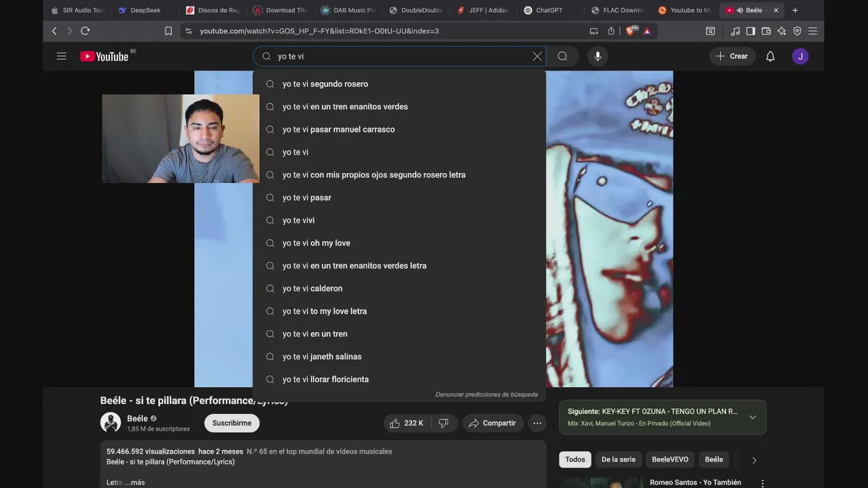Click the Compartir share button
Screen dimensions: 868x488
[x=493, y=423]
